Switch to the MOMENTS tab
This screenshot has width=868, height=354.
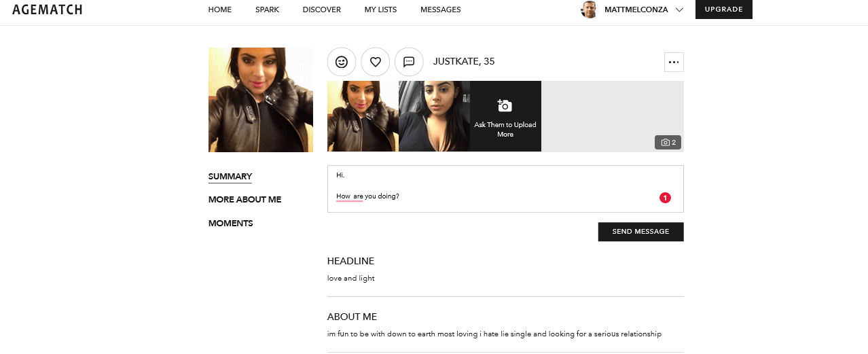231,223
